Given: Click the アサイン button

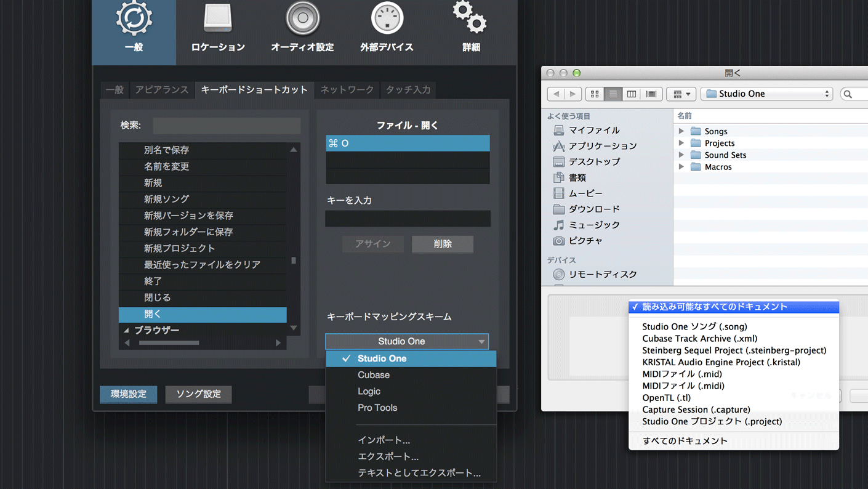Looking at the screenshot, I should coord(373,244).
